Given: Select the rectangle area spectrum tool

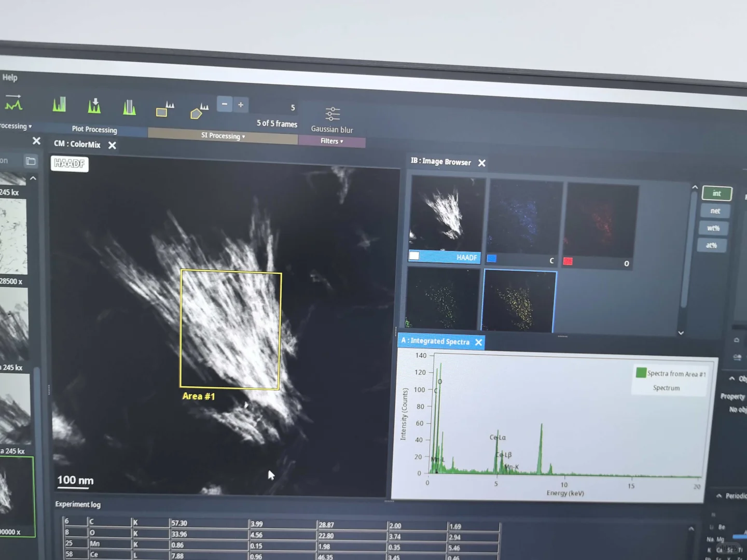Looking at the screenshot, I should pos(165,109).
